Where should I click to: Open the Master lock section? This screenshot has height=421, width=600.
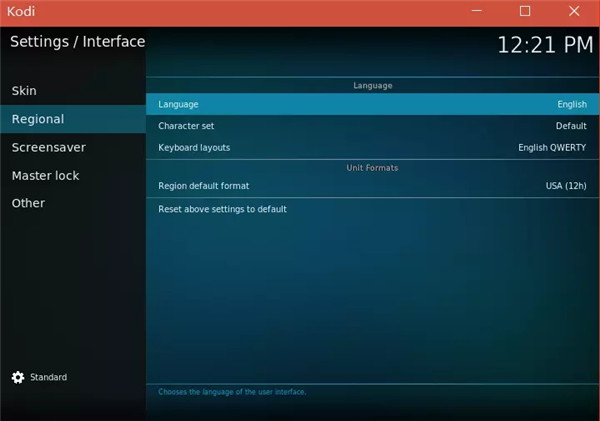[x=45, y=175]
